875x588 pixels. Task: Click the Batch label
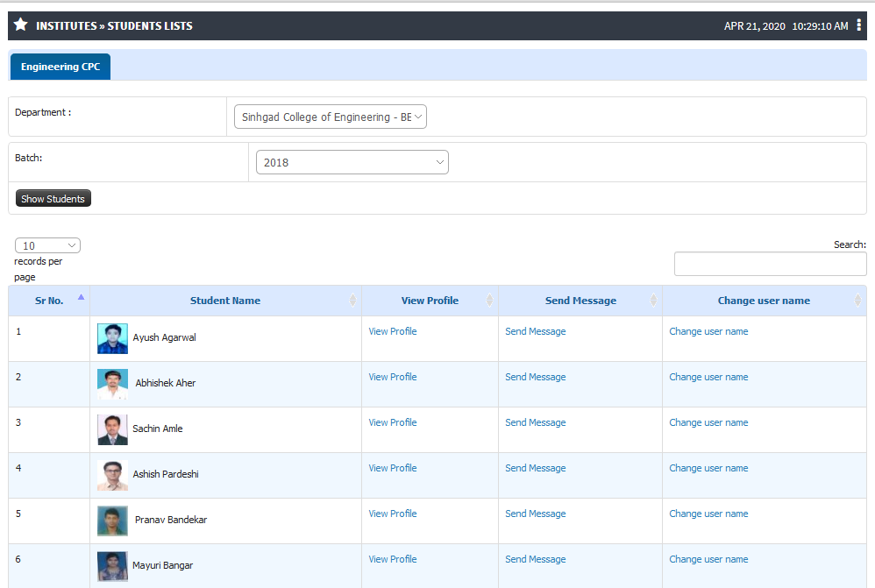coord(28,158)
